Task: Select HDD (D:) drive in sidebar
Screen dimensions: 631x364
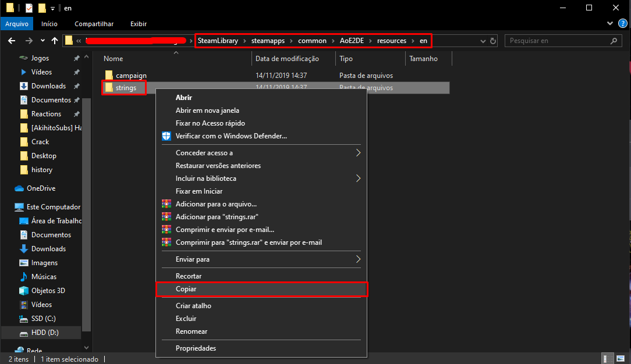Action: pyautogui.click(x=44, y=333)
